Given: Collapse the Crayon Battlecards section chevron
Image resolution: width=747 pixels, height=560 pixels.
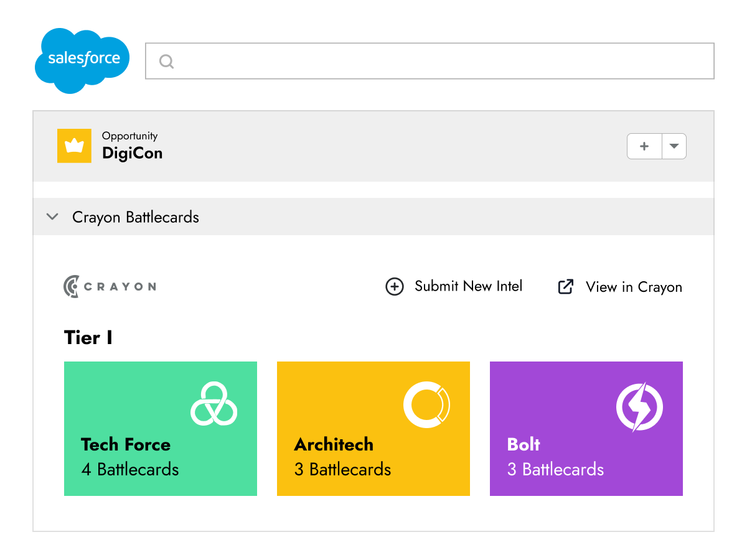Looking at the screenshot, I should pos(53,217).
